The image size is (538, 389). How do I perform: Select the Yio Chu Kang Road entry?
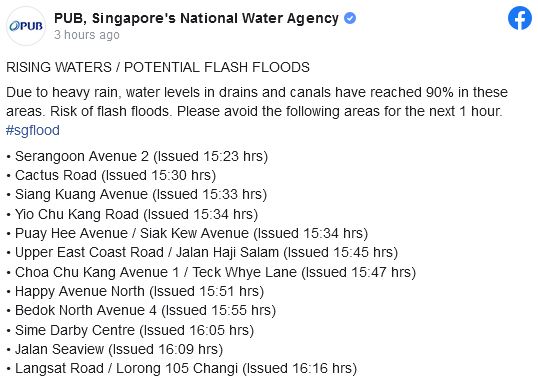coord(132,214)
